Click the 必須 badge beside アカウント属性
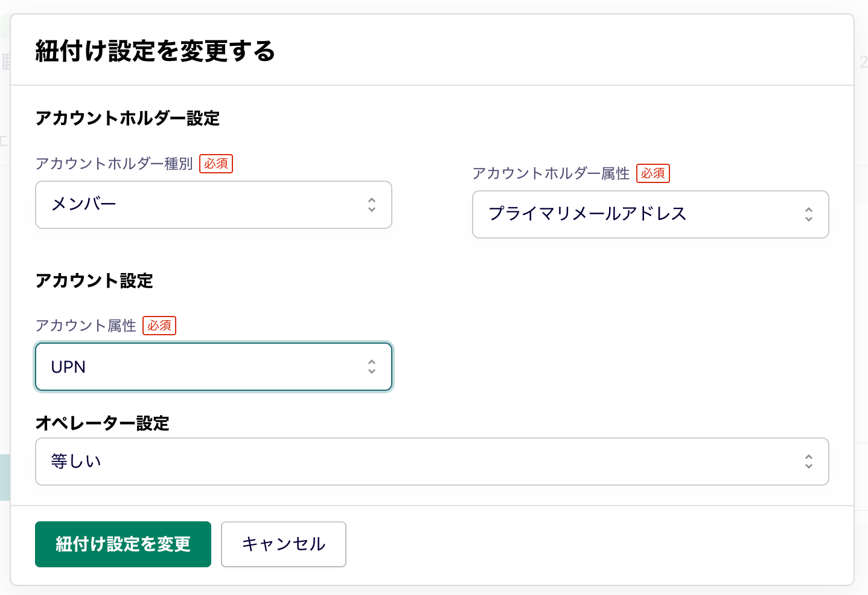 (x=159, y=326)
